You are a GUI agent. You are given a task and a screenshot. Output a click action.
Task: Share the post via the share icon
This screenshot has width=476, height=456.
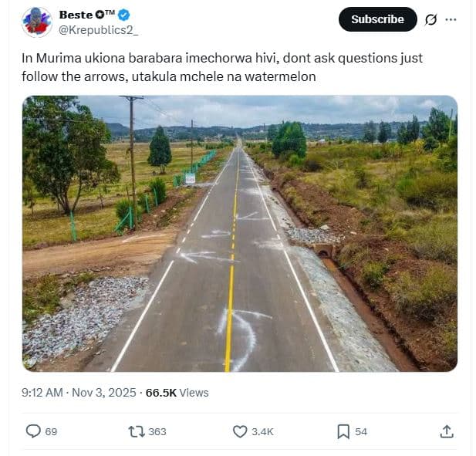coord(447,431)
